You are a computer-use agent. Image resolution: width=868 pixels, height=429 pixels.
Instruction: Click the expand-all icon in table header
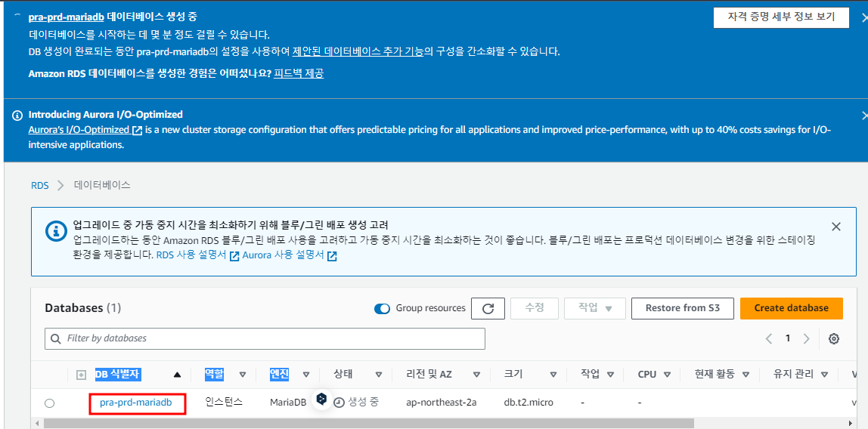tap(81, 375)
